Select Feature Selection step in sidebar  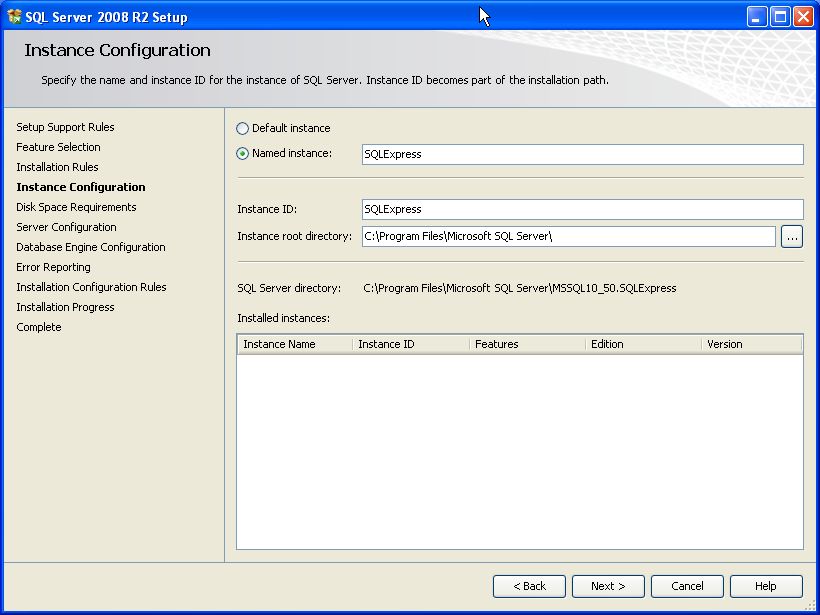point(58,147)
